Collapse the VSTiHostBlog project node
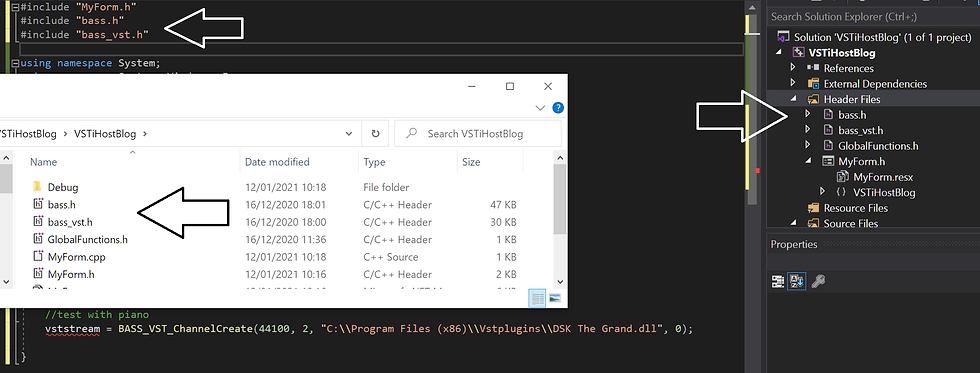The width and height of the screenshot is (980, 373). 779,53
